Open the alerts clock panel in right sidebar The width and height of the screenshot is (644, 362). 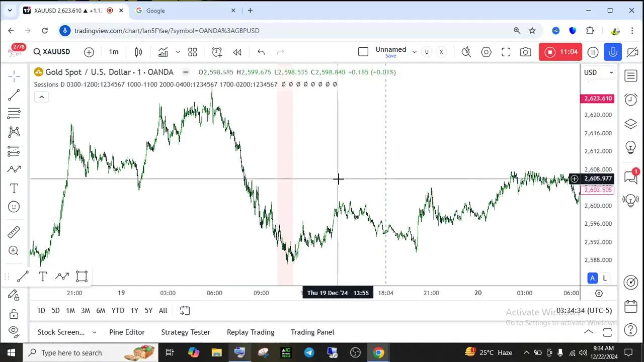631,100
